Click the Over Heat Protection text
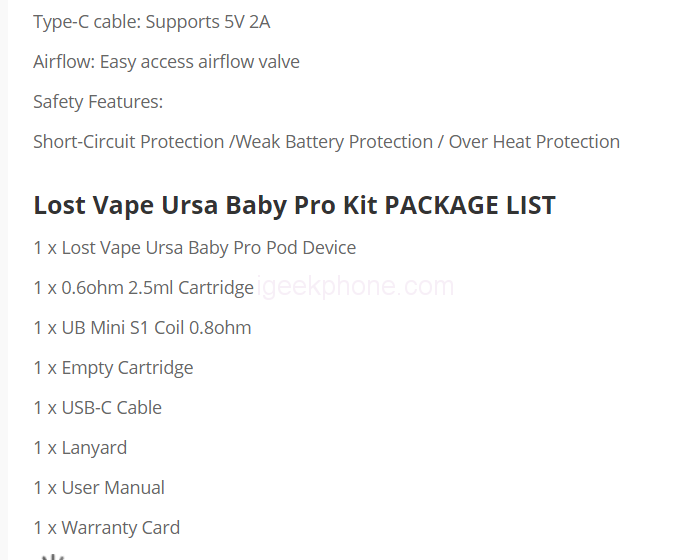The image size is (696, 560). point(534,141)
